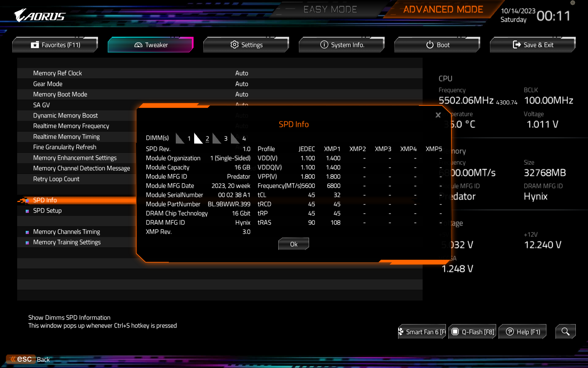Click the Save & Exit arrow icon
The image size is (588, 368).
(x=517, y=45)
